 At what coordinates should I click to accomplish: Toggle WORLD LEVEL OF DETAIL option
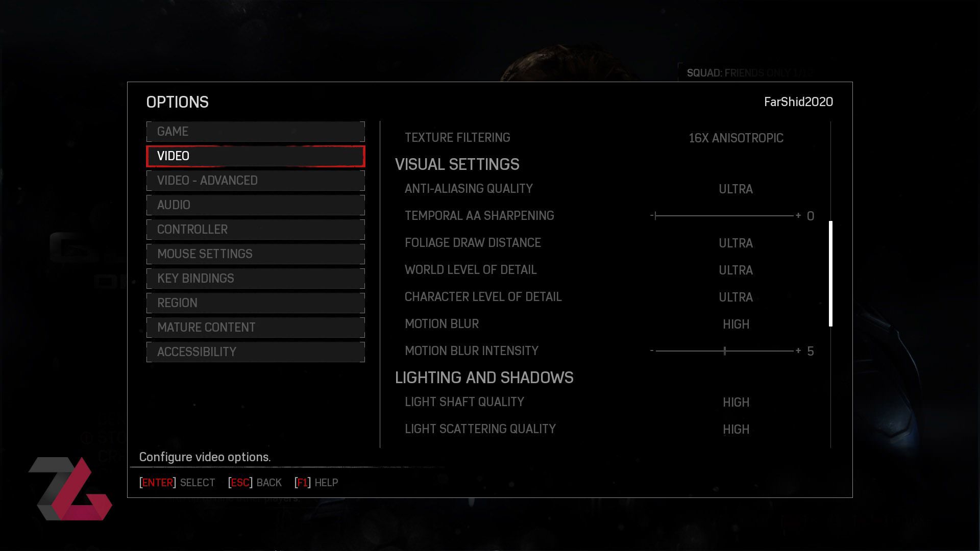pos(736,270)
